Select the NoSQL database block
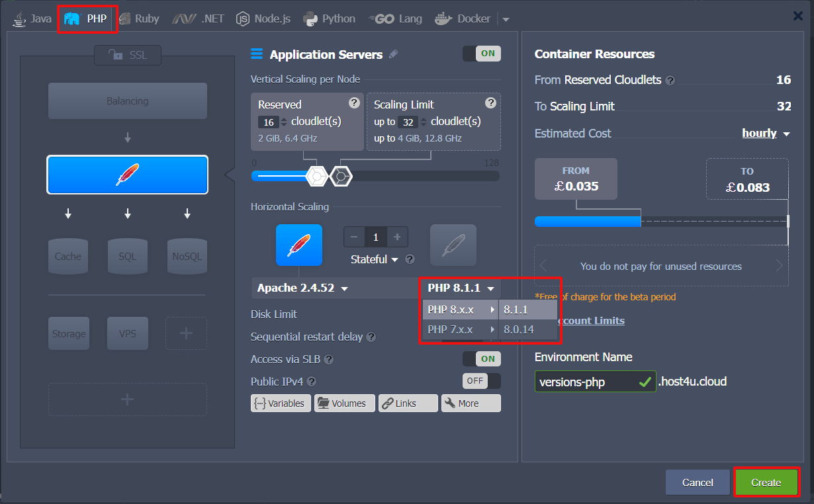This screenshot has width=814, height=504. [187, 256]
